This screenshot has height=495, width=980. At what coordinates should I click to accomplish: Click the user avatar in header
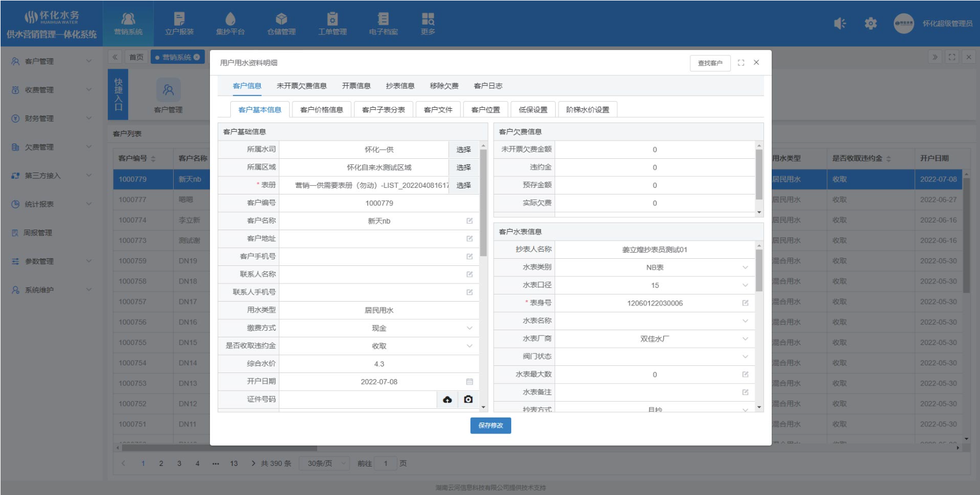pos(904,24)
